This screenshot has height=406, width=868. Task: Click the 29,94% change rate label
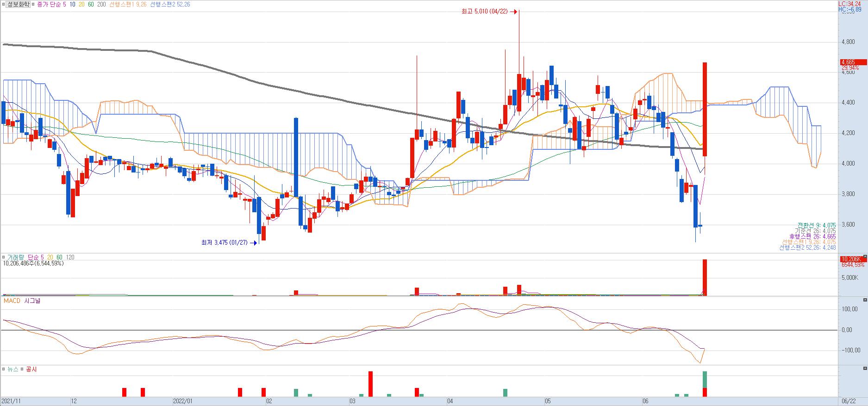pyautogui.click(x=850, y=68)
